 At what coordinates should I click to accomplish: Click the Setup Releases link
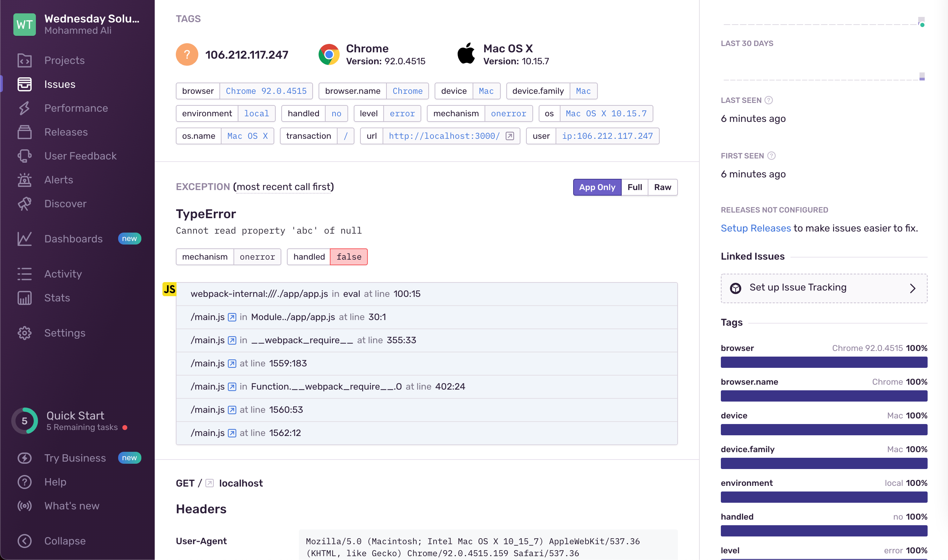(755, 228)
